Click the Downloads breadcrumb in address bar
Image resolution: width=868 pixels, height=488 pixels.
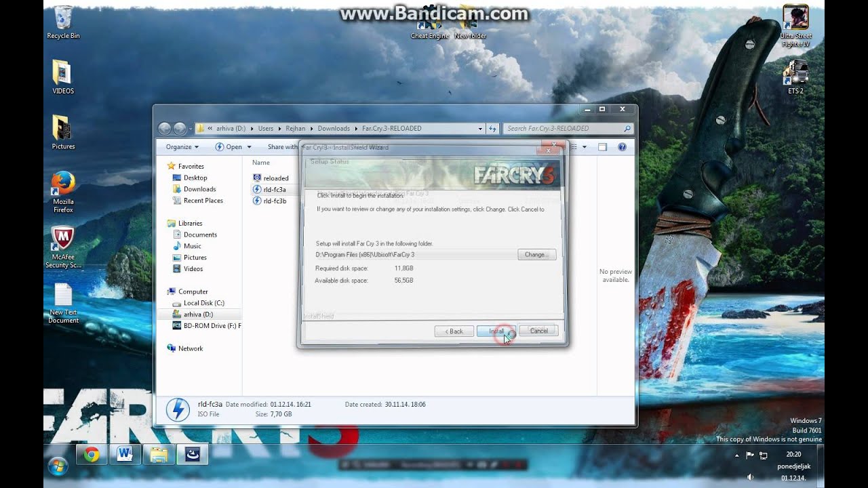click(333, 128)
